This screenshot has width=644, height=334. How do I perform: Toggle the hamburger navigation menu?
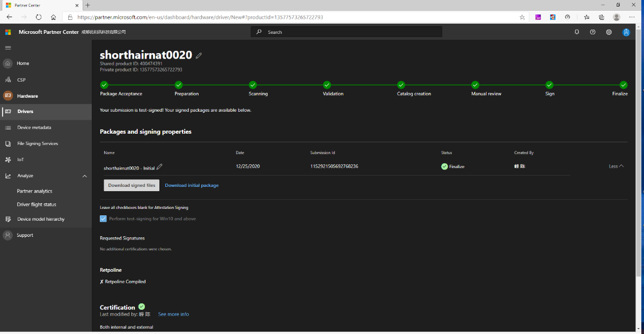pyautogui.click(x=8, y=48)
